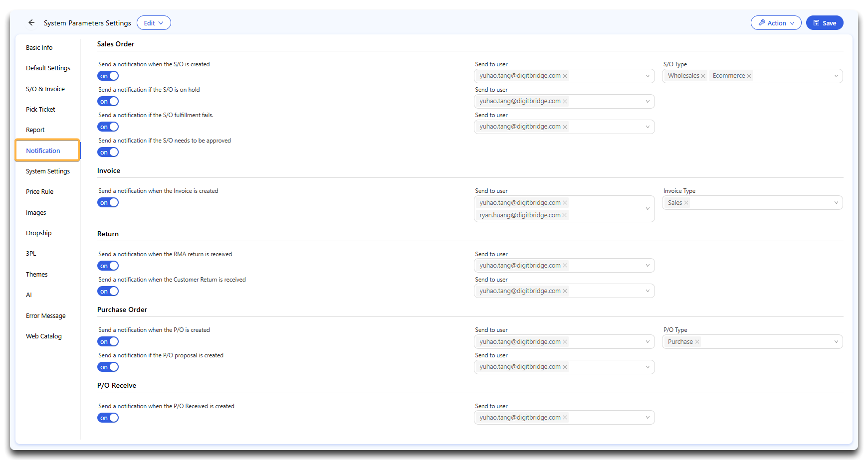The image size is (868, 460).
Task: Remove the Purchase tag from P/O Type
Action: pos(697,342)
